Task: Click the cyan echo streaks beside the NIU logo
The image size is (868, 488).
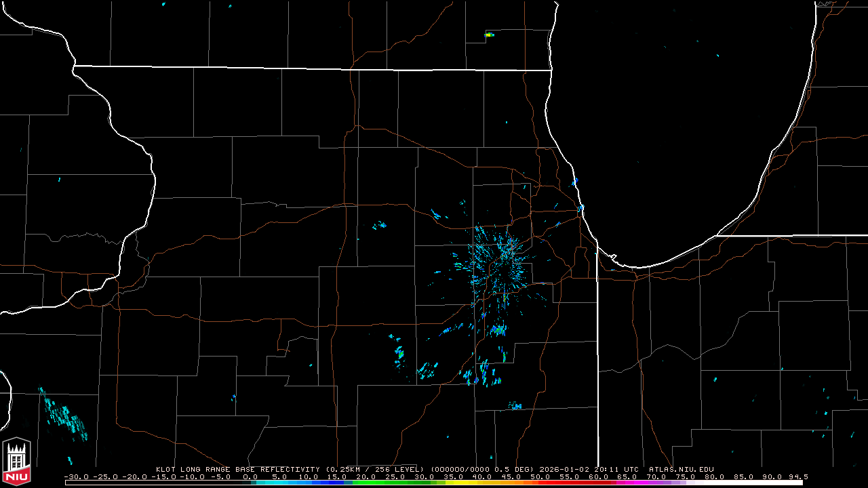Action: coord(63,414)
